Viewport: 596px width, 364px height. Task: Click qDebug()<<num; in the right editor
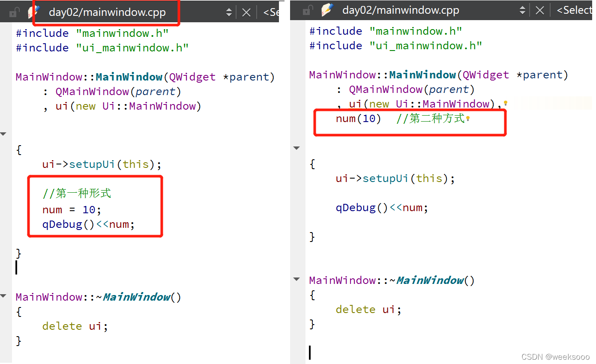tap(382, 208)
